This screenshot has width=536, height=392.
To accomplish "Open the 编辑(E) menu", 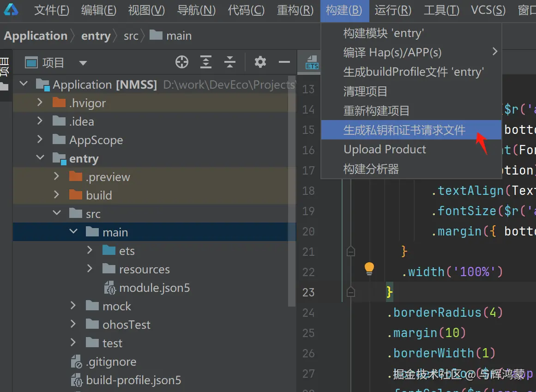I will tap(99, 10).
